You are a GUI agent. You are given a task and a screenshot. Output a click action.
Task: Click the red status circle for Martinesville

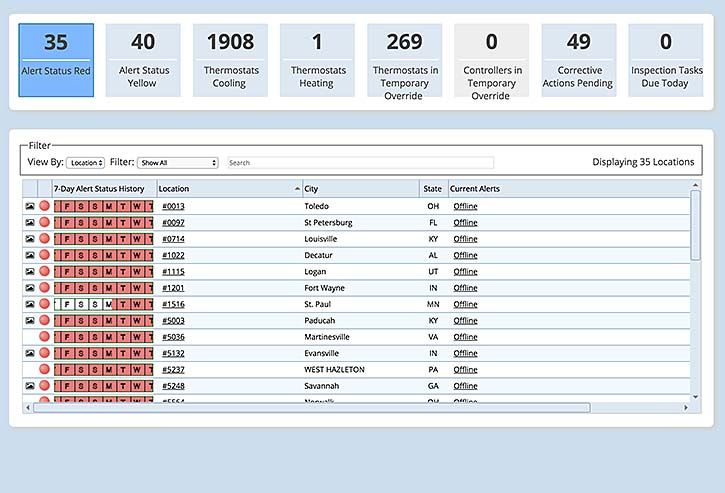[44, 336]
